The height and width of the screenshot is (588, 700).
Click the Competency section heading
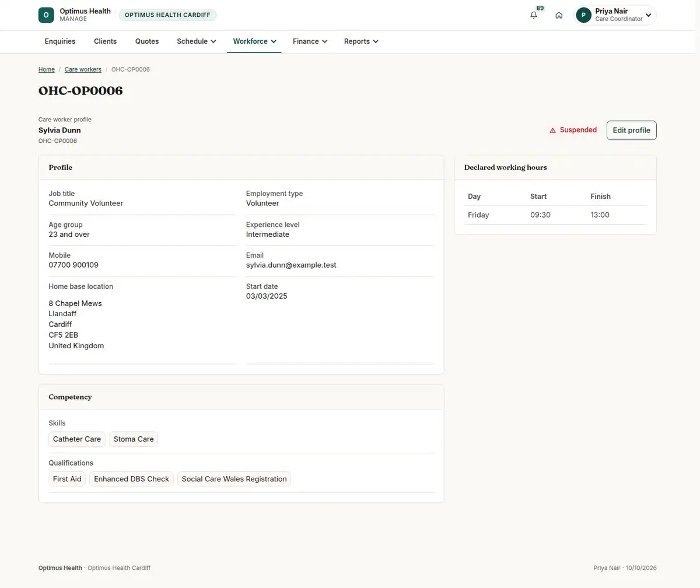[70, 397]
